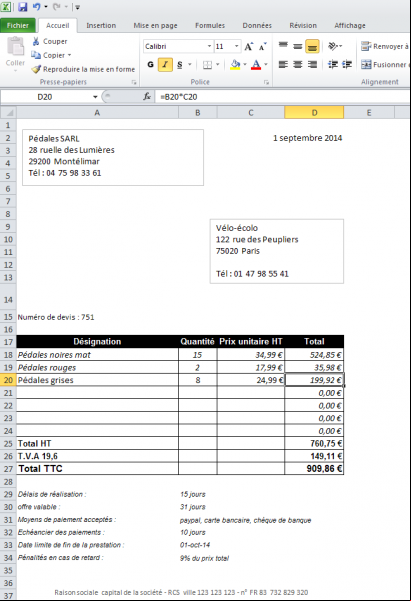Click the Couper scissors icon

coord(36,41)
